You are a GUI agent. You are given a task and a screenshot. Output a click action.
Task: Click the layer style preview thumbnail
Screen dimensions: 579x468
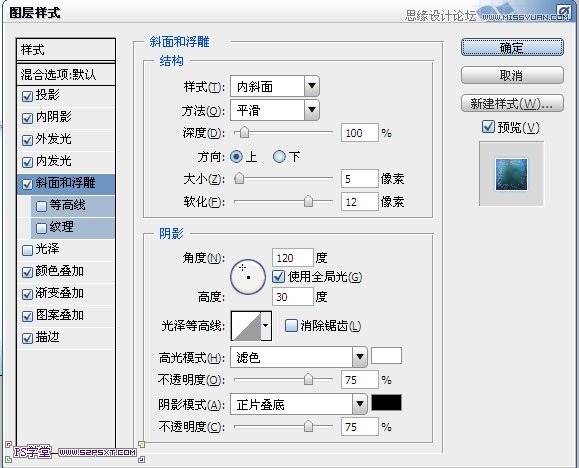point(511,174)
